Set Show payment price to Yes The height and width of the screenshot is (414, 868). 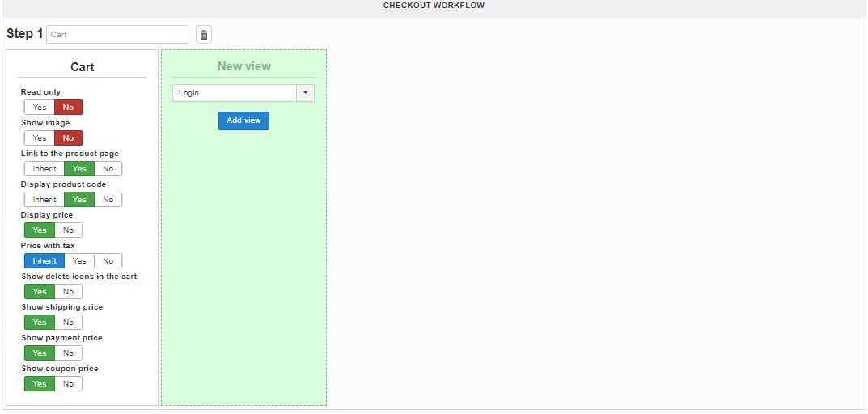[40, 353]
